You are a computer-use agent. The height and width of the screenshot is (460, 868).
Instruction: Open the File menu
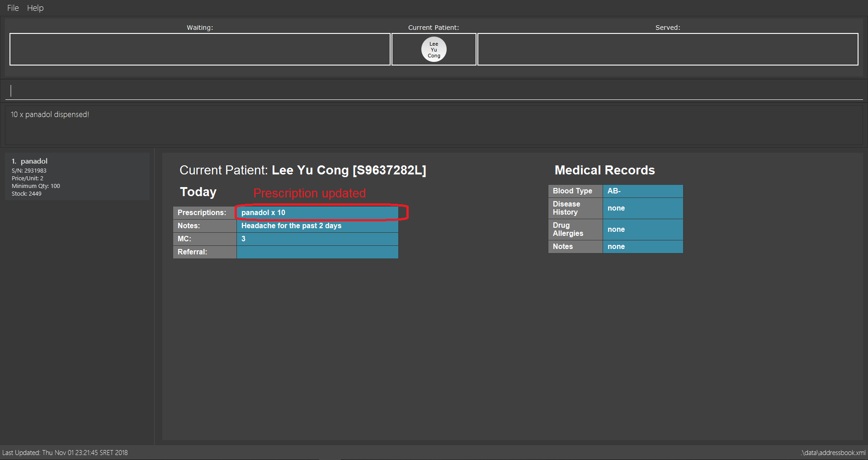13,8
